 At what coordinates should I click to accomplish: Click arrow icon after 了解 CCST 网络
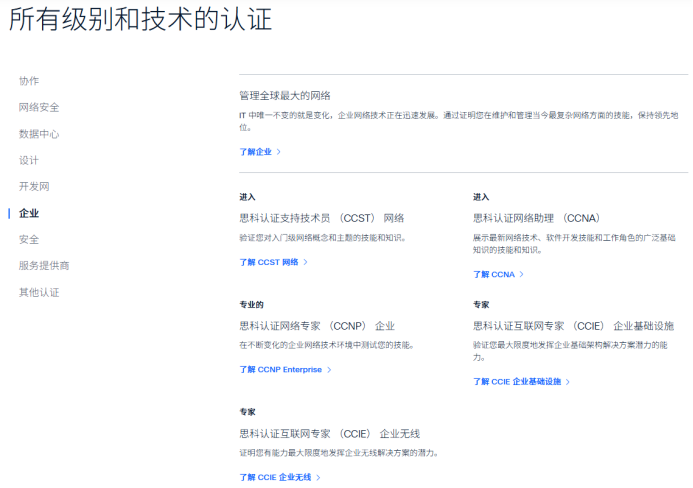click(305, 262)
